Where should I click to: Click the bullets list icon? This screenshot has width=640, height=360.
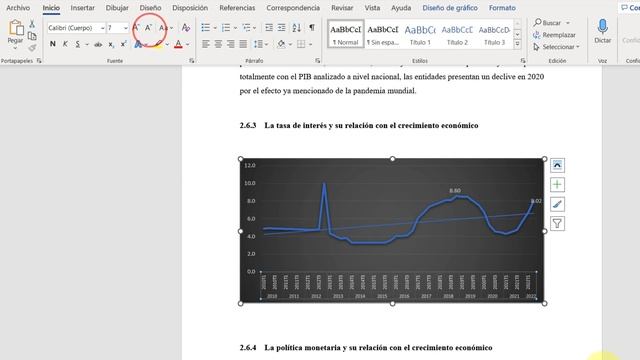pyautogui.click(x=205, y=28)
